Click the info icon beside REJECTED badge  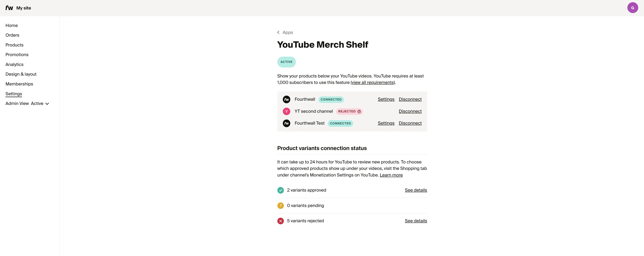pyautogui.click(x=359, y=111)
